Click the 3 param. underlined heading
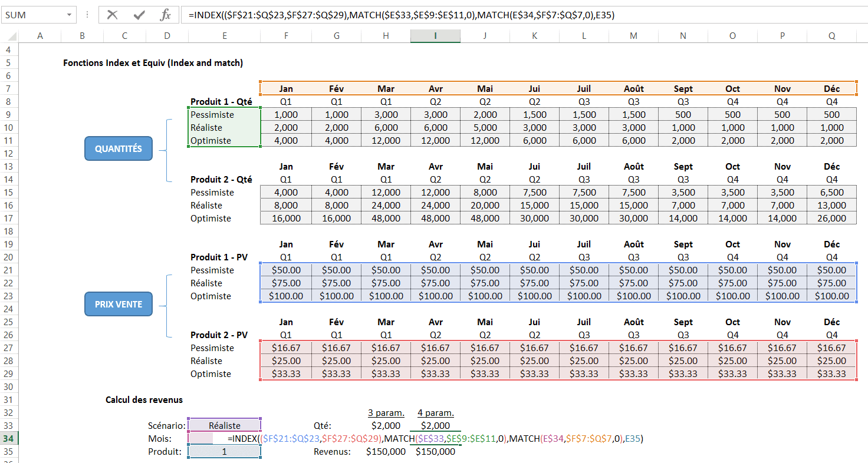Screen dimensions: 868x463 (386, 412)
